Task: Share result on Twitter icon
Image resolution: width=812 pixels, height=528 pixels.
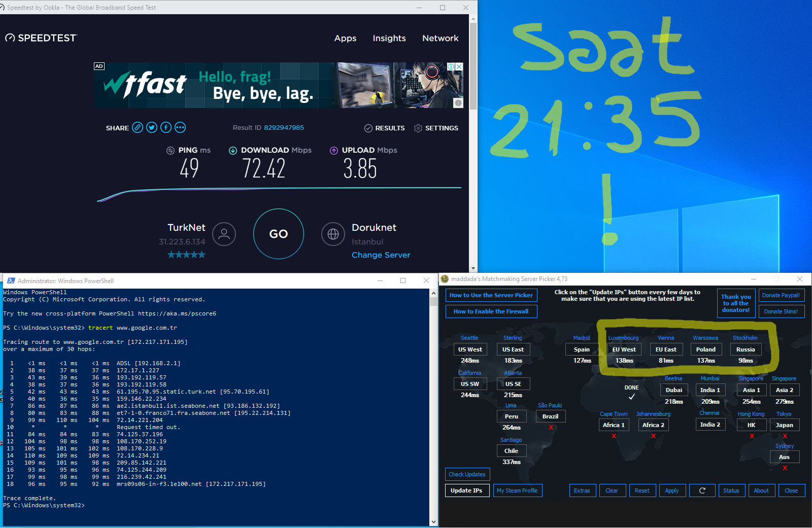Action: pos(152,127)
